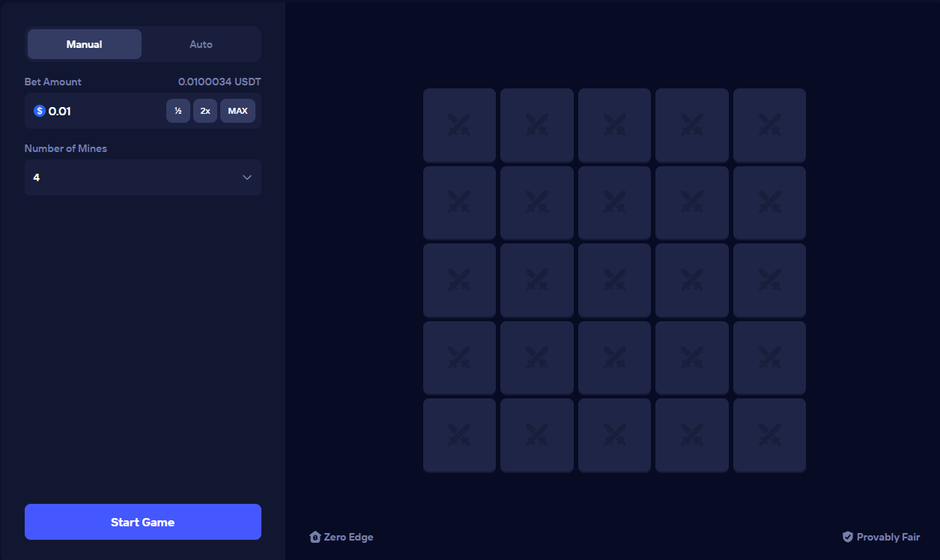This screenshot has height=560, width=940.
Task: Set bet to MAX amount
Action: (237, 111)
